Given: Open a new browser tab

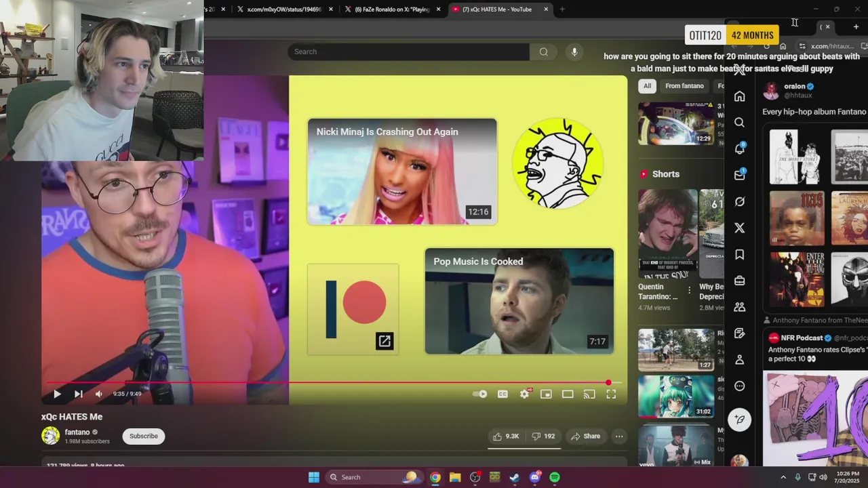Looking at the screenshot, I should 562,9.
